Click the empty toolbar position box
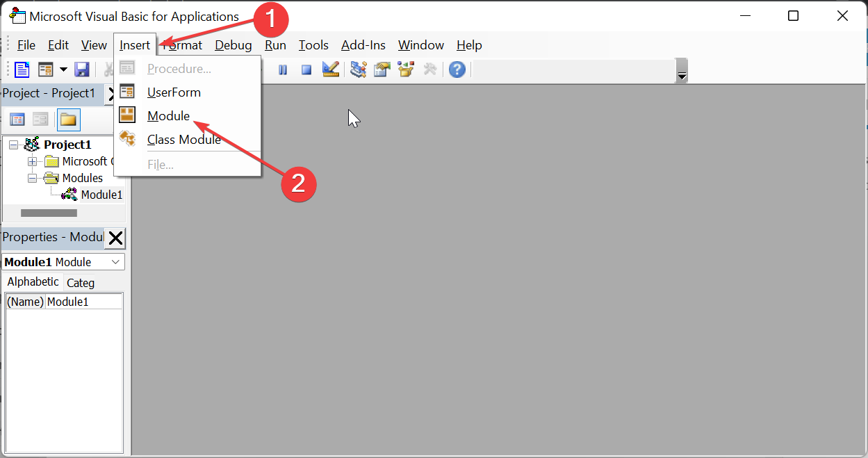The width and height of the screenshot is (868, 458). point(573,69)
